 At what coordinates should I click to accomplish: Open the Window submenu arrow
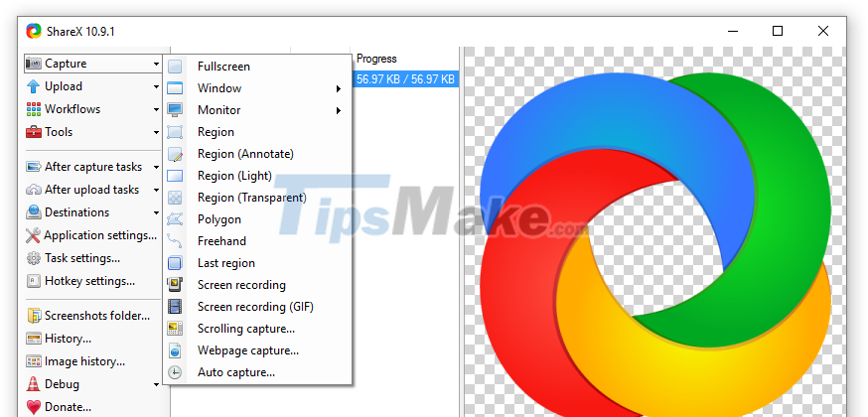click(338, 88)
